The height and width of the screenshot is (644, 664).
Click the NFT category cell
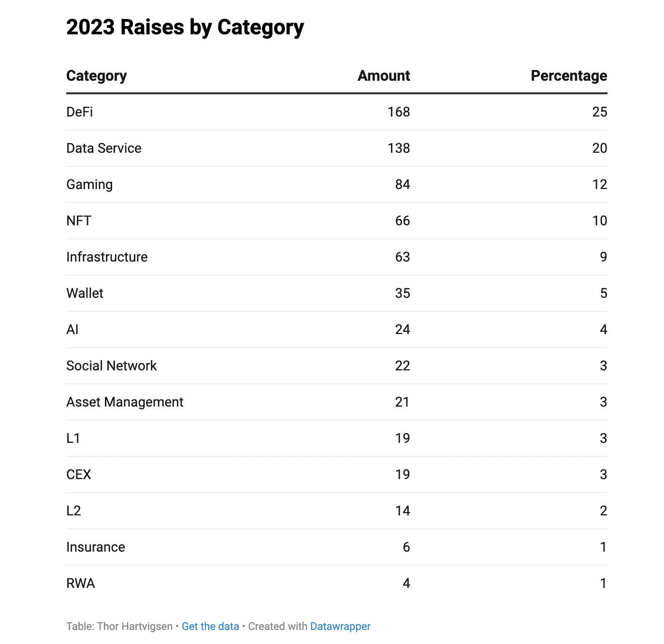(79, 221)
